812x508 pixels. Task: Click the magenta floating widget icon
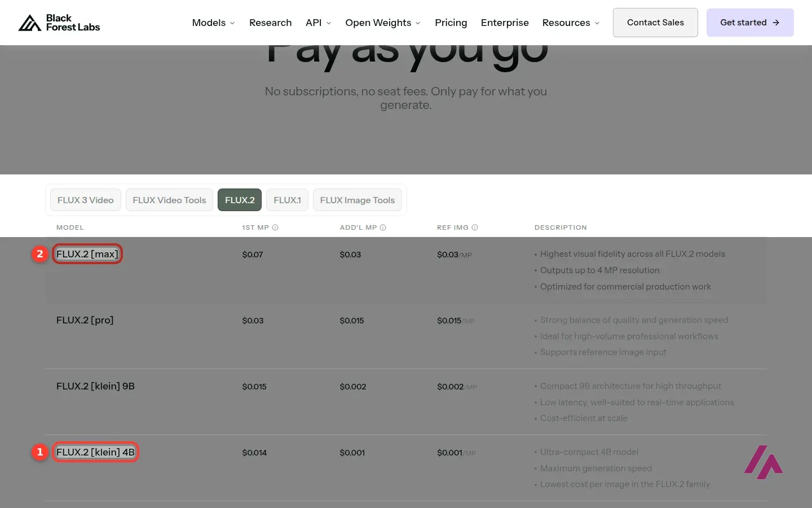(x=764, y=462)
